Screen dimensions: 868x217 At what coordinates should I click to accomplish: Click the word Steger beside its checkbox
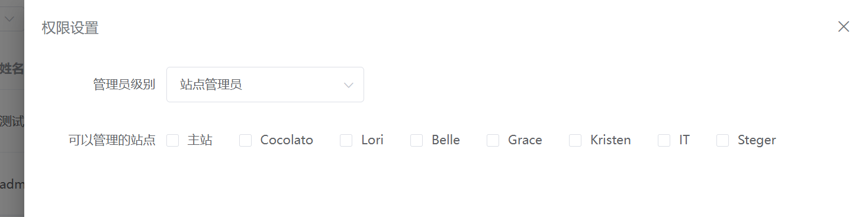tap(757, 140)
